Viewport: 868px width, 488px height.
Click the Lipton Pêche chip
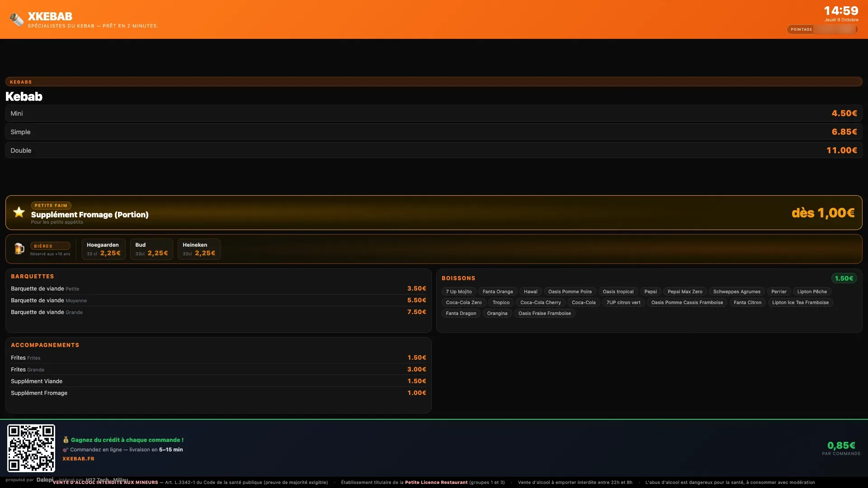(x=812, y=291)
